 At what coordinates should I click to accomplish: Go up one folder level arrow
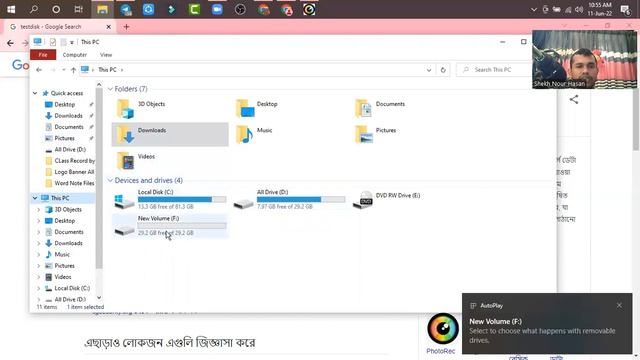pos(73,70)
